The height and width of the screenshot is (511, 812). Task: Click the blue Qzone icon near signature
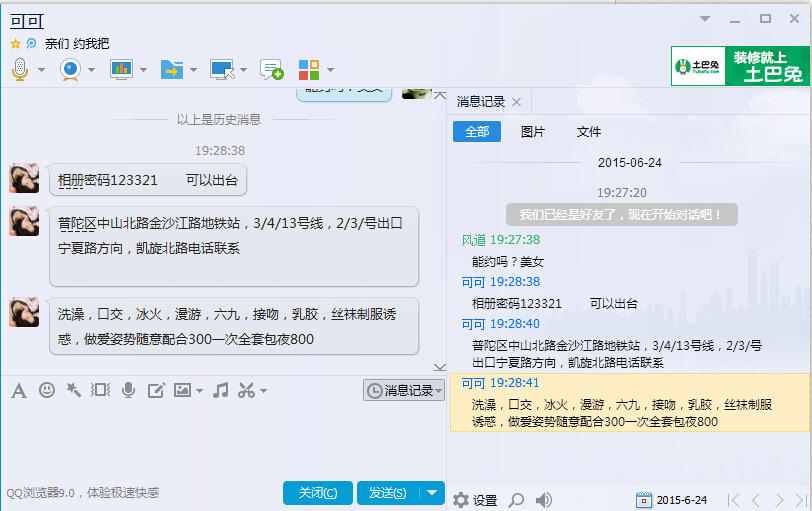tap(31, 43)
